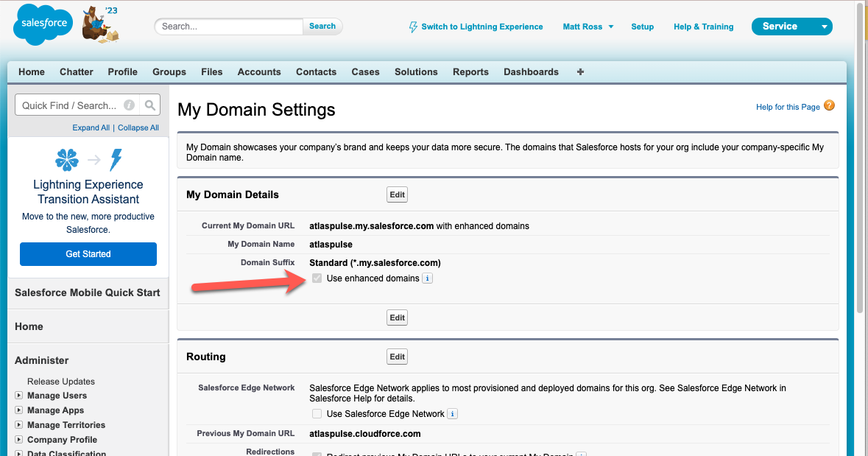The image size is (868, 456).
Task: Go to the Accounts tab
Action: (259, 72)
